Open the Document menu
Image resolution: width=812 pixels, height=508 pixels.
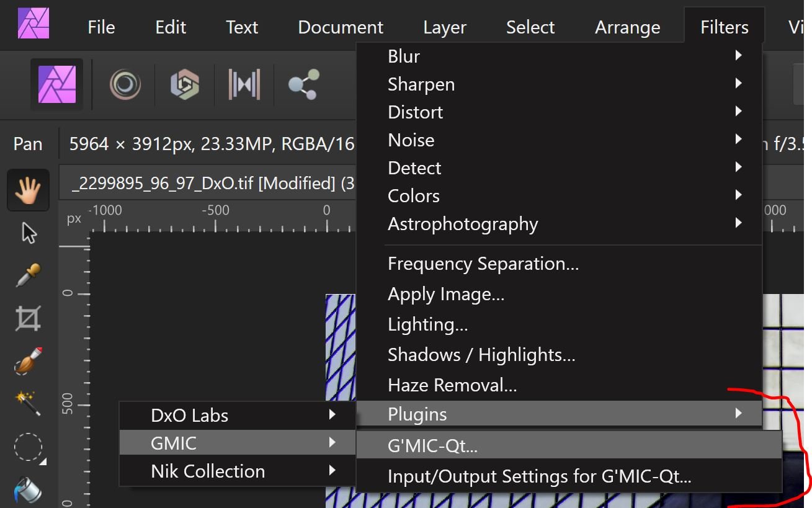tap(341, 27)
